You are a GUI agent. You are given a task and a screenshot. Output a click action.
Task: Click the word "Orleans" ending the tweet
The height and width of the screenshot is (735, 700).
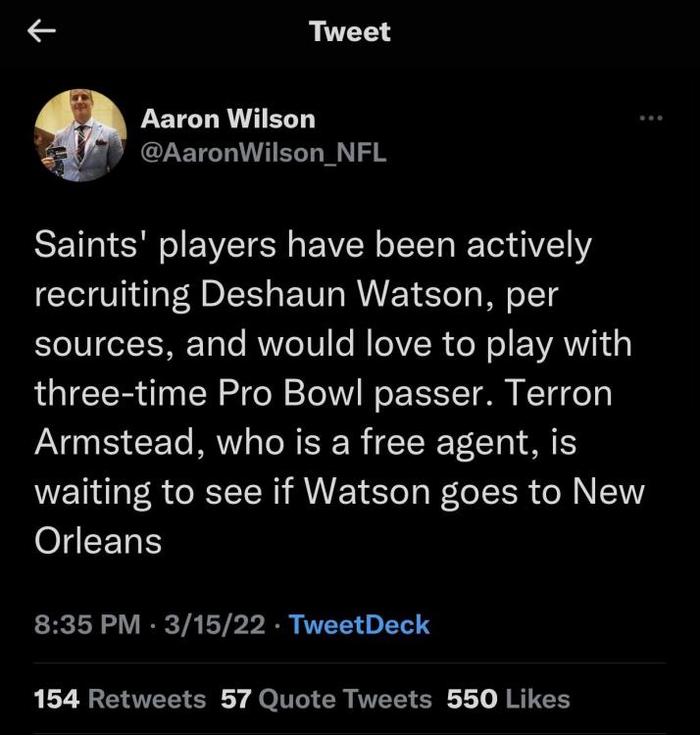pyautogui.click(x=98, y=541)
